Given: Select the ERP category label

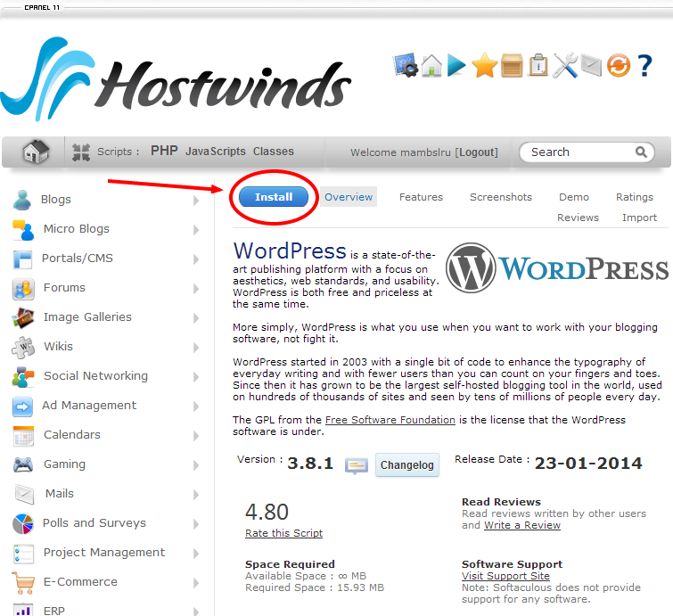Looking at the screenshot, I should (54, 611).
